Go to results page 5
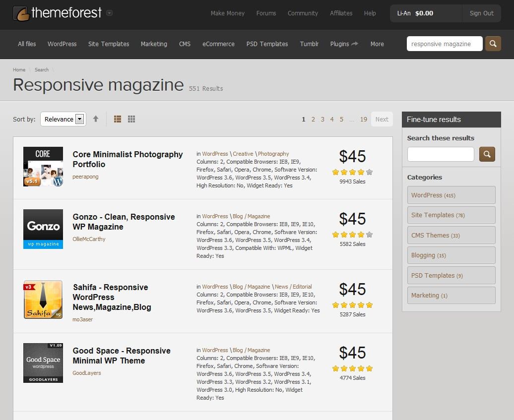The width and height of the screenshot is (514, 420). pos(341,119)
